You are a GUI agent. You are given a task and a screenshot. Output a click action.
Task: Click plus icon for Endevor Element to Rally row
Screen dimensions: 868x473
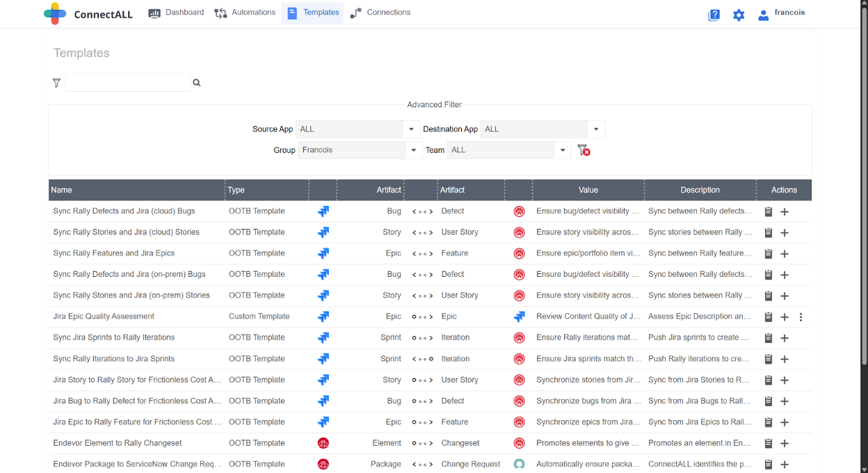785,444
